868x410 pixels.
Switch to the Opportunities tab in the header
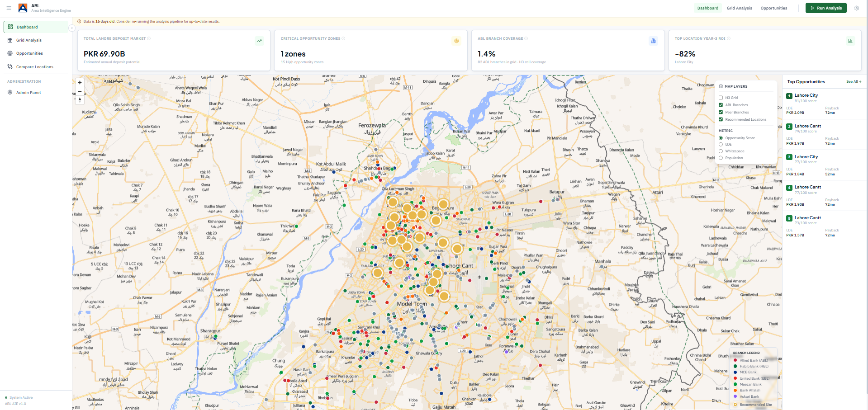click(x=773, y=8)
